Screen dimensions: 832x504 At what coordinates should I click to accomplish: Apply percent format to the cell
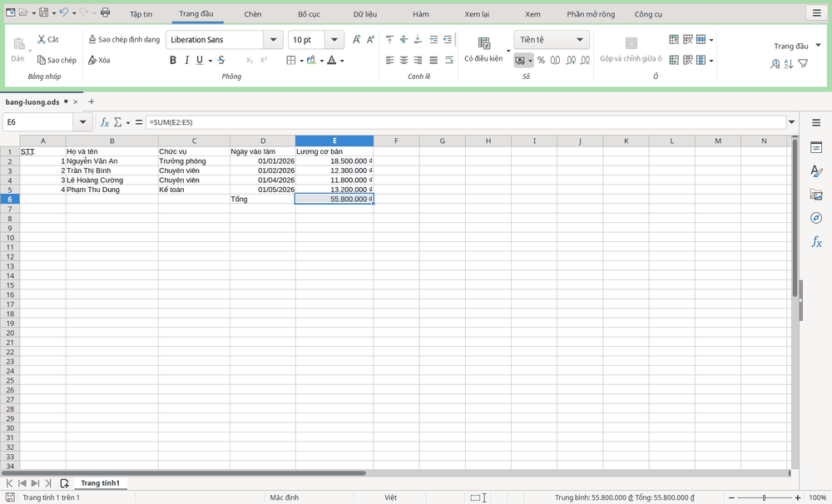tap(541, 60)
